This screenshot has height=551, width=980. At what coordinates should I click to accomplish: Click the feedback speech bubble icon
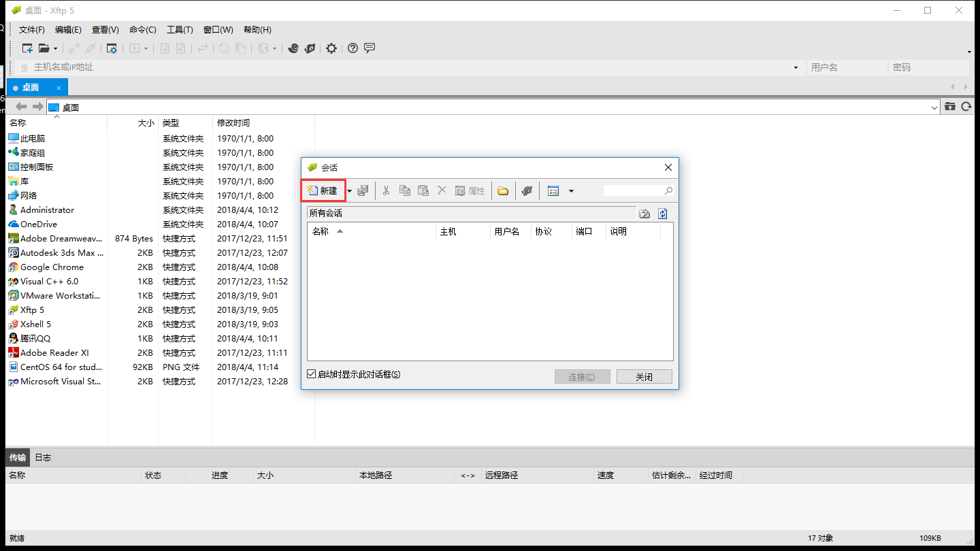(x=370, y=48)
